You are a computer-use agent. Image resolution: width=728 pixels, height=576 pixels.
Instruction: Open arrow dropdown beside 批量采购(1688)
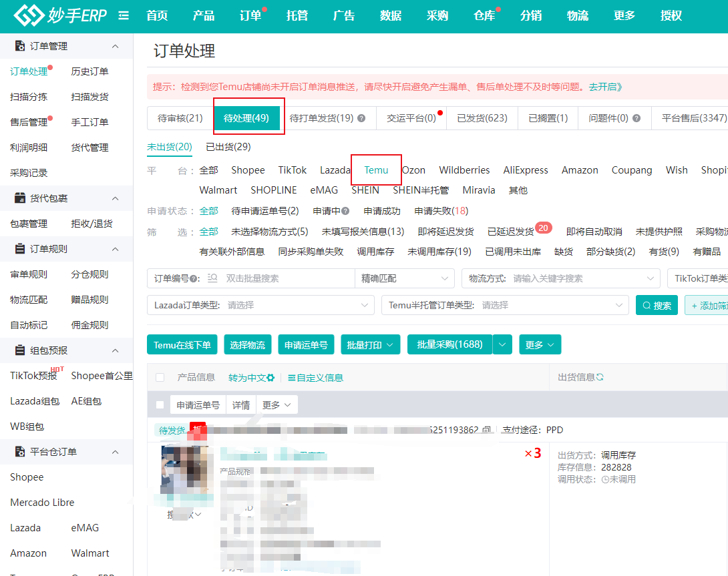click(502, 344)
